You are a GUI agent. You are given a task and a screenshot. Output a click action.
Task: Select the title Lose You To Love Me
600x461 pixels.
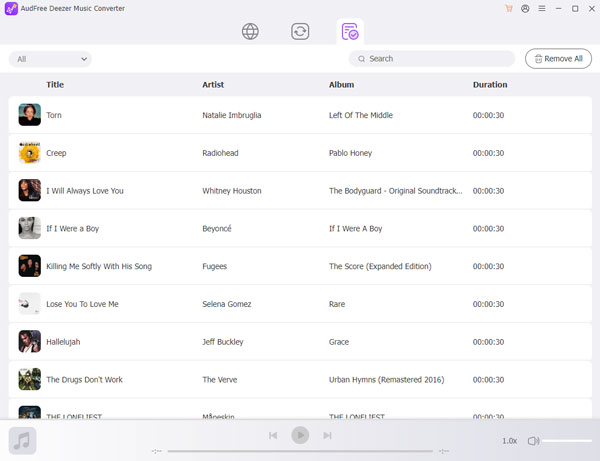coord(82,304)
